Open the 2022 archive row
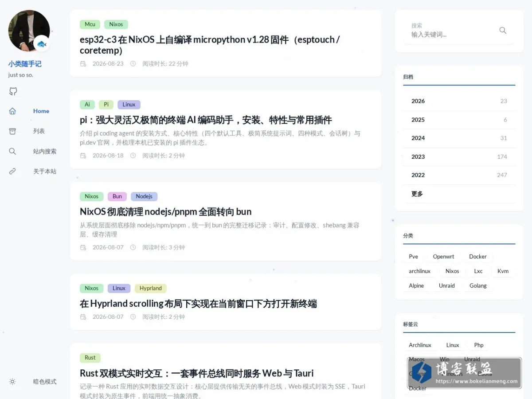Screen dimensions: 532x399 pyautogui.click(x=459, y=175)
